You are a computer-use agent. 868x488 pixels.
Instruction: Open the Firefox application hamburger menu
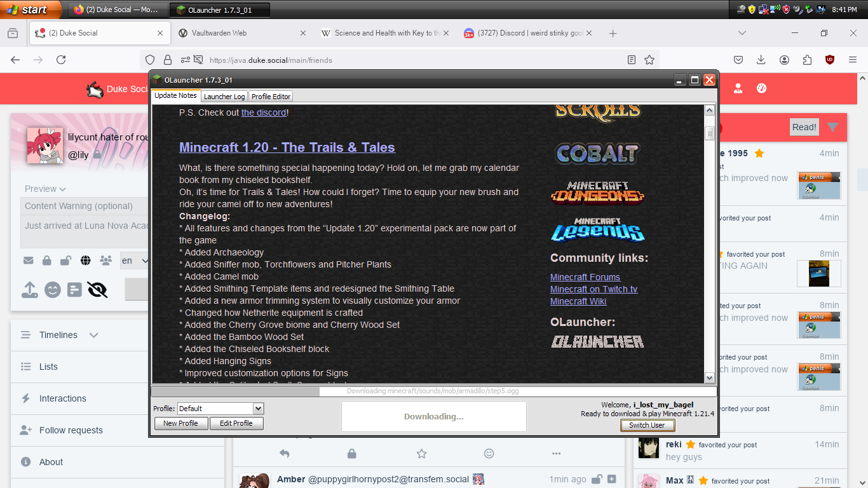tap(853, 60)
